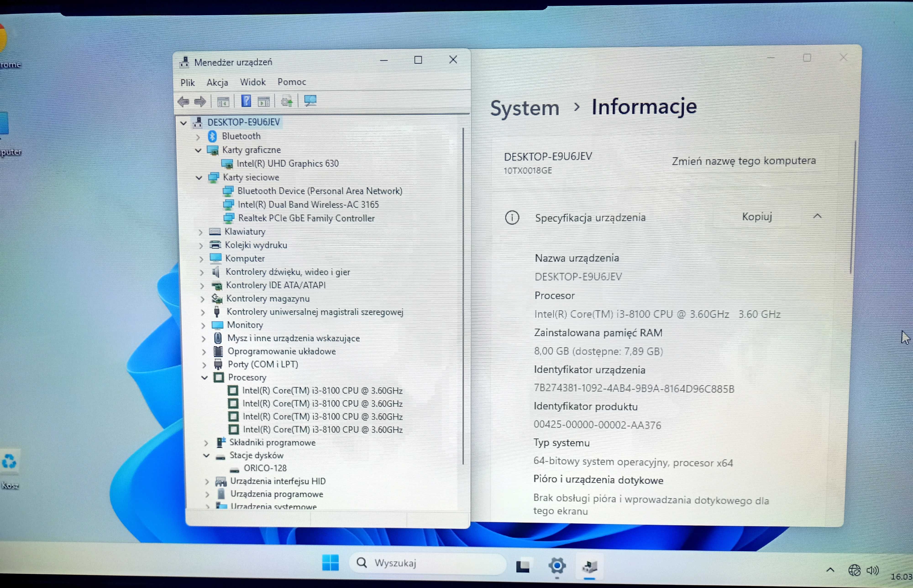Expand Kontrolery IDE ATA/ATAPI category
913x588 pixels.
click(x=202, y=286)
